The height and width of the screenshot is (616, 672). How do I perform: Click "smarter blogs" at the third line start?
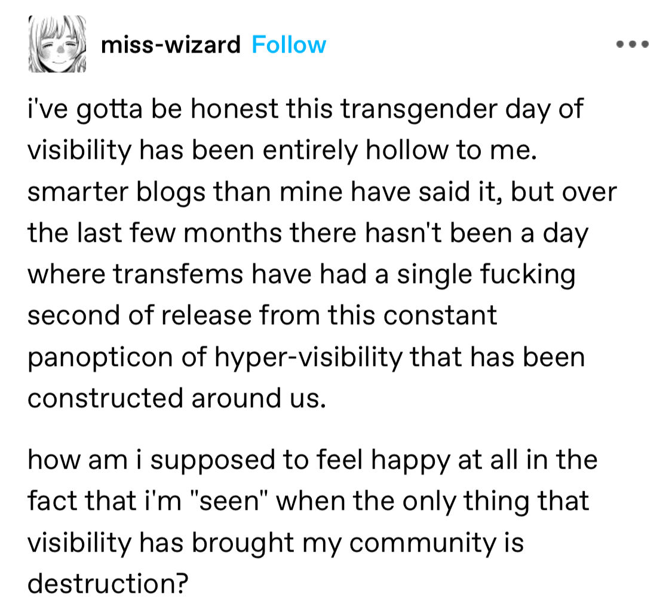click(x=113, y=192)
